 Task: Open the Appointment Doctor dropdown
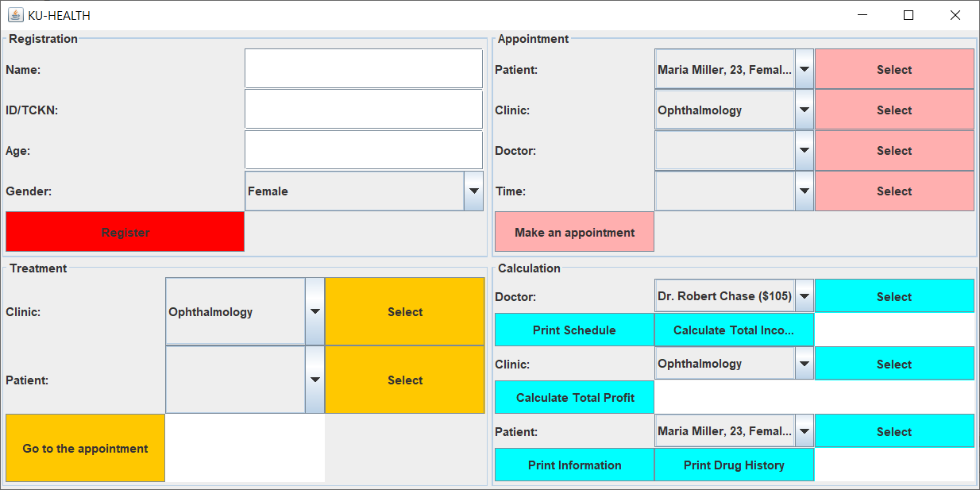(734, 150)
